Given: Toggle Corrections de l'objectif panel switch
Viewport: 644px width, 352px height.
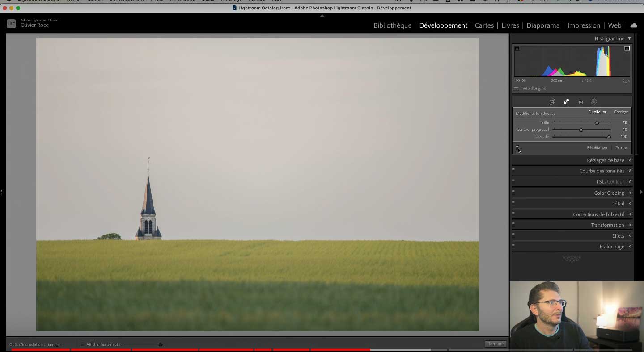Looking at the screenshot, I should pyautogui.click(x=513, y=213).
